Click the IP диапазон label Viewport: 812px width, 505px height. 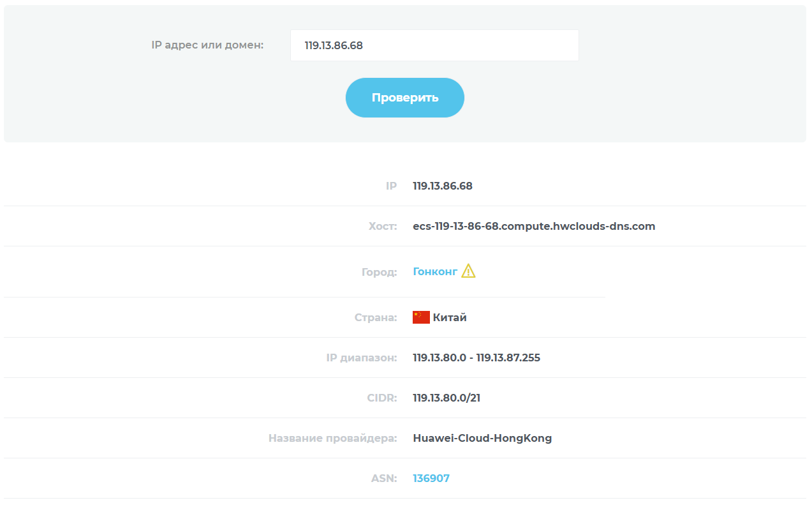(x=362, y=358)
